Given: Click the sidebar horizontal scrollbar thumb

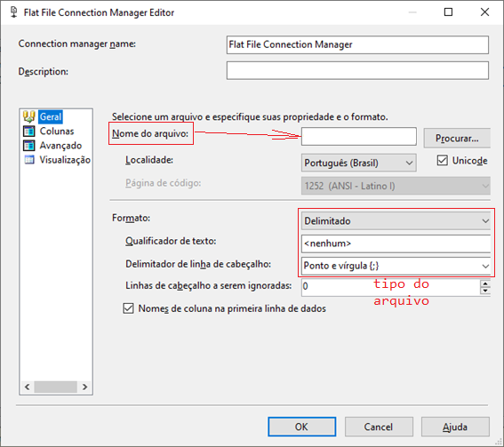Looking at the screenshot, I should click(x=56, y=387).
